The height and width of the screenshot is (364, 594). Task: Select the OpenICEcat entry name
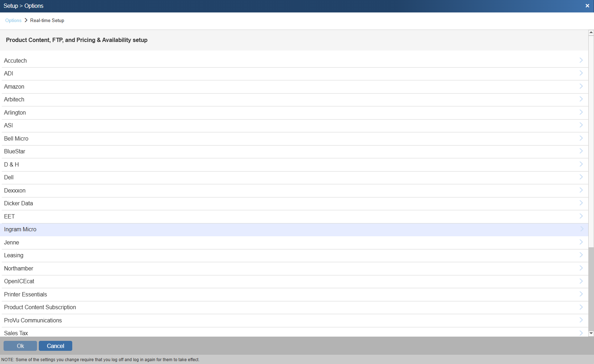19,281
